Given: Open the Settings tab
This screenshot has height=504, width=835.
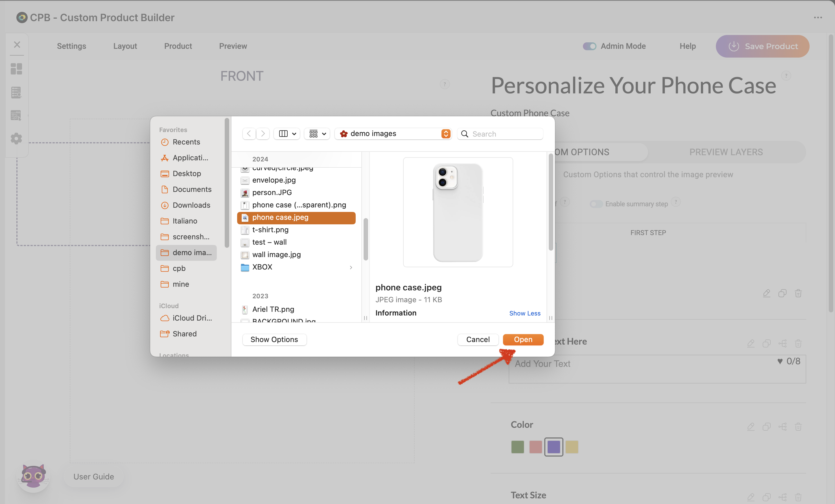Looking at the screenshot, I should [71, 46].
